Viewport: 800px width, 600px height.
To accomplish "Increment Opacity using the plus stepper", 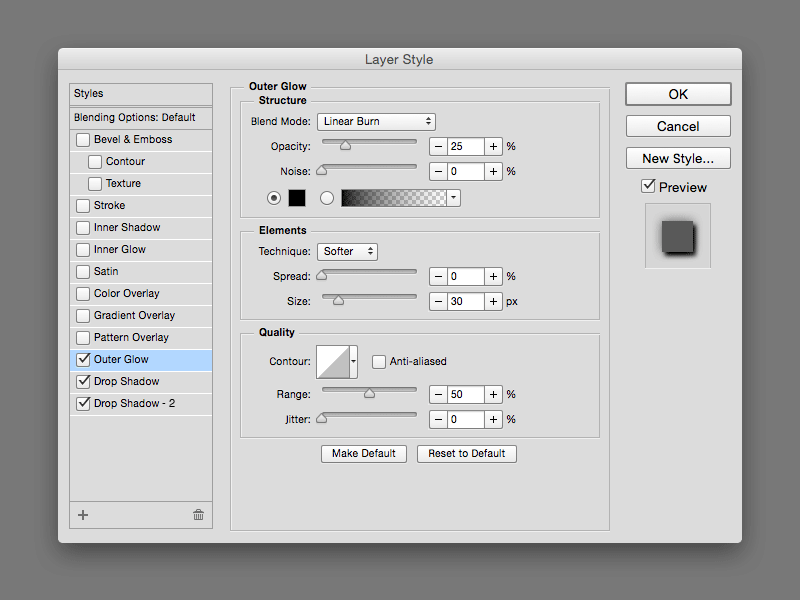I will tap(493, 146).
